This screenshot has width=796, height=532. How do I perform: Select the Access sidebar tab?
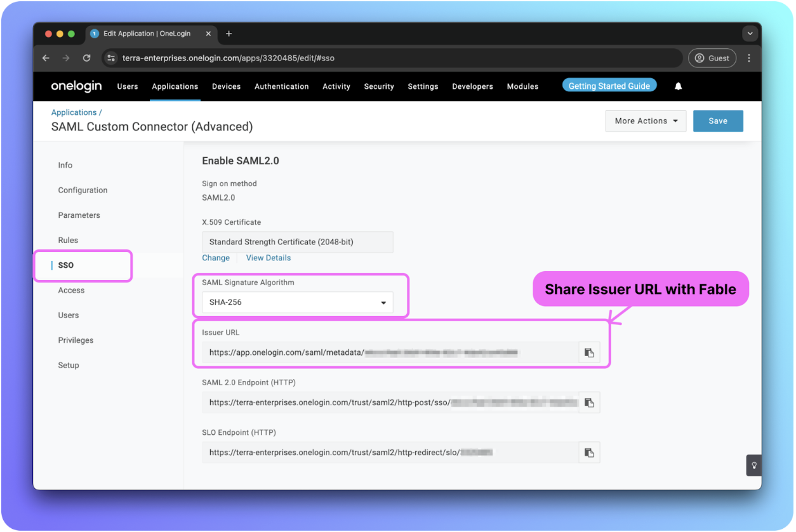click(71, 290)
